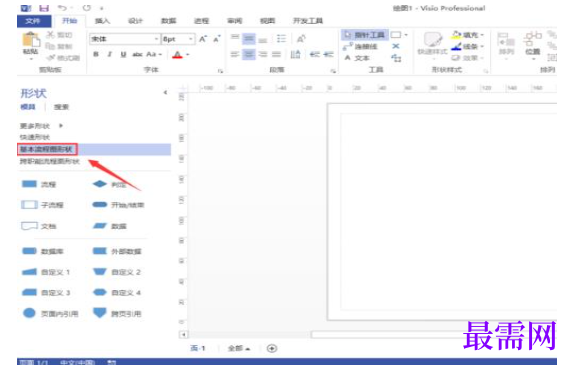This screenshot has width=575, height=367.
Task: Select the Subprocess (子流程) shape
Action: tap(43, 205)
